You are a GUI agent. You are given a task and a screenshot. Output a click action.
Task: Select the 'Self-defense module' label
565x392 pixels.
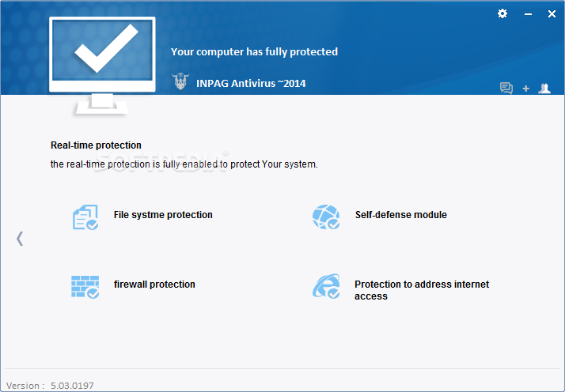(400, 215)
